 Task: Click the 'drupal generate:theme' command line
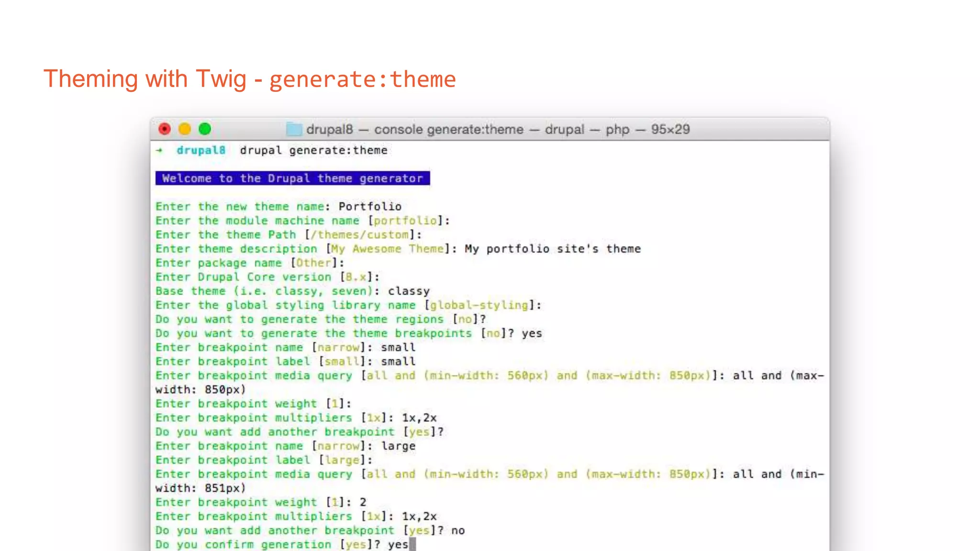coord(313,150)
